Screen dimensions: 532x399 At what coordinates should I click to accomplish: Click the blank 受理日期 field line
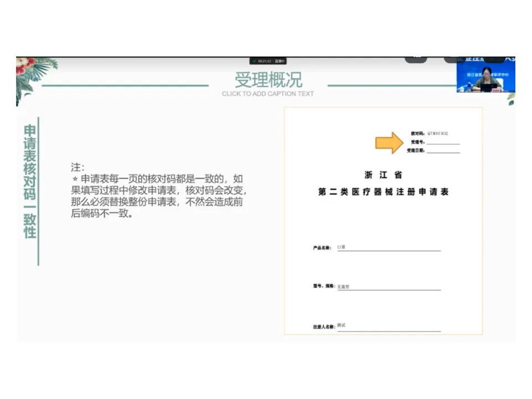click(443, 150)
